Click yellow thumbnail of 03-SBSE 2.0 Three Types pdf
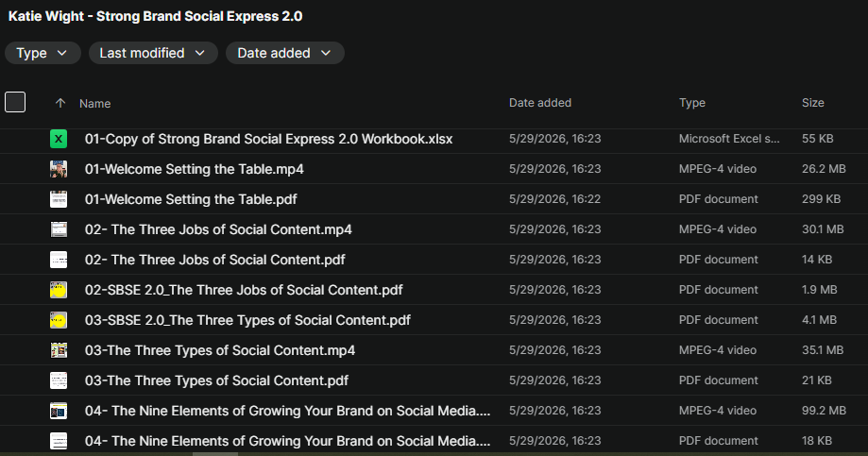 [59, 320]
